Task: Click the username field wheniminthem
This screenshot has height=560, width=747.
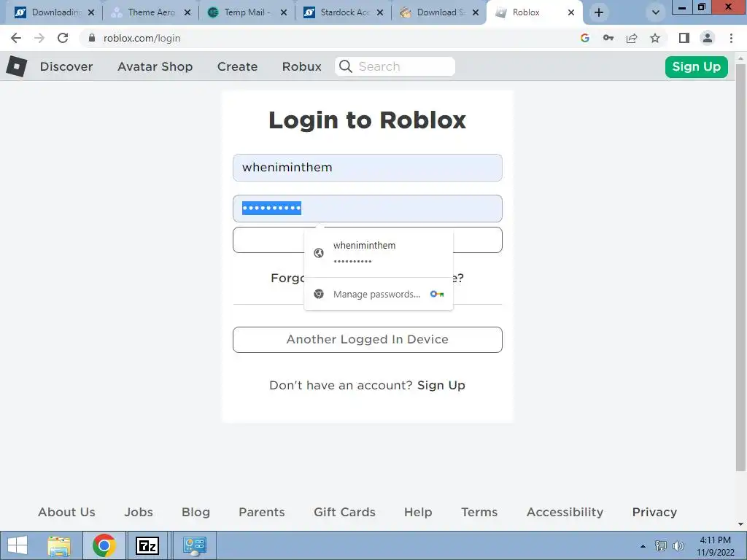Action: 368,168
